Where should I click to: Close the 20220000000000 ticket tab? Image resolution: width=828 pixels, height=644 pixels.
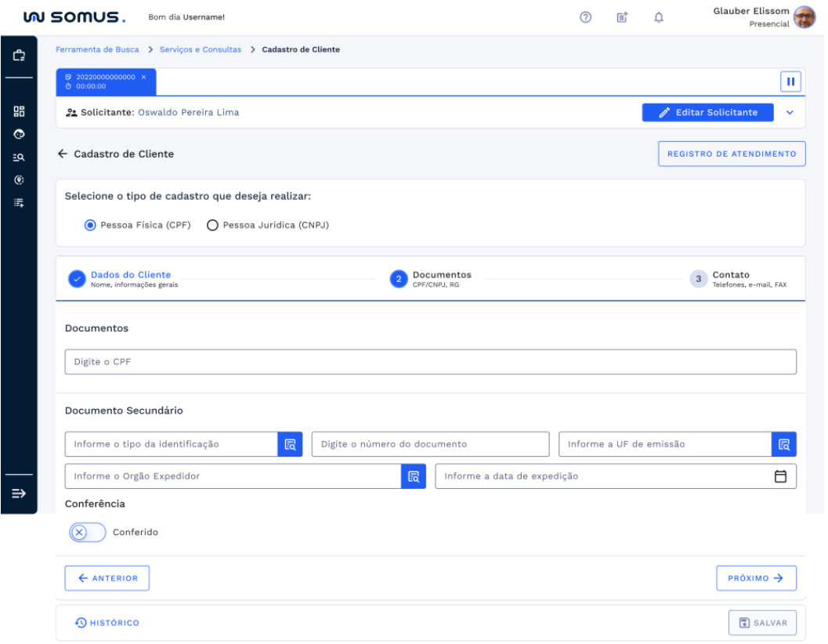pos(143,77)
